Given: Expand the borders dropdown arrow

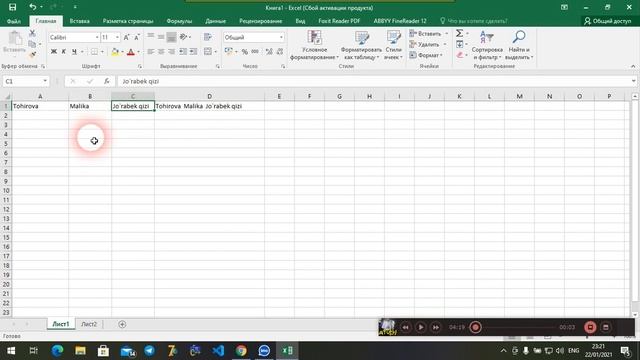Looking at the screenshot, I should coord(102,51).
